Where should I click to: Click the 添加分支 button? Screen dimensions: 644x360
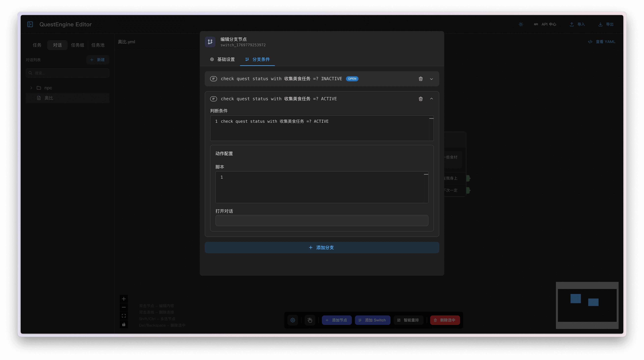click(321, 247)
